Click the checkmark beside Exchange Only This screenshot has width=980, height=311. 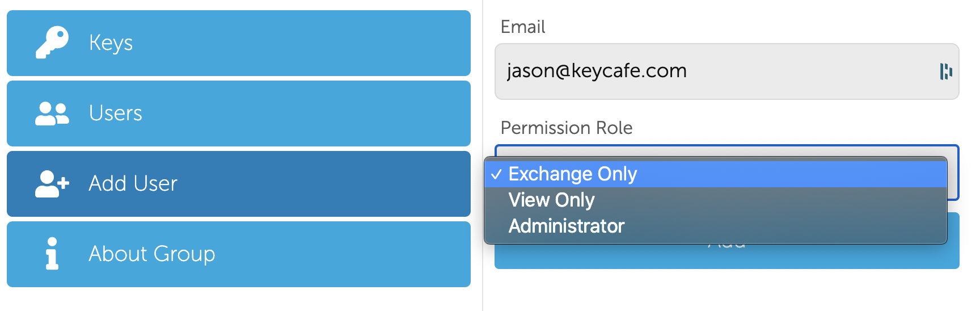496,174
